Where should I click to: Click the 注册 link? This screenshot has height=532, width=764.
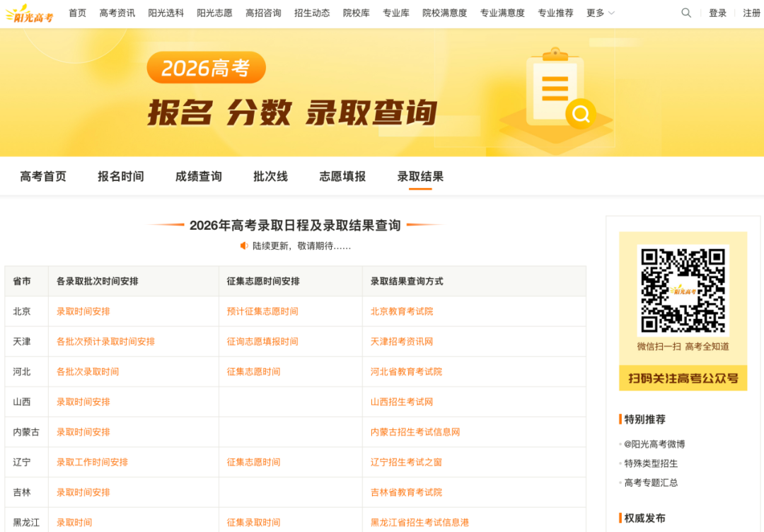pyautogui.click(x=751, y=13)
